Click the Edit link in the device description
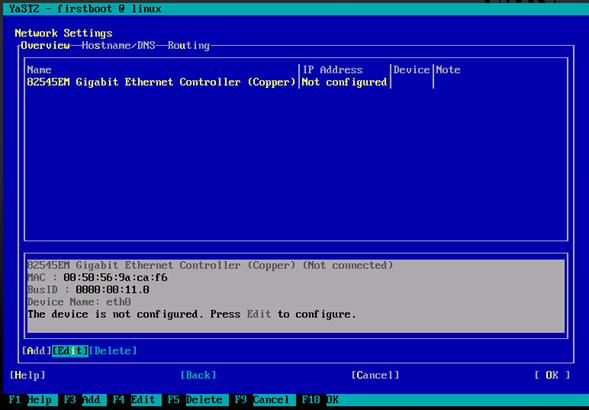Image resolution: width=589 pixels, height=410 pixels. (x=259, y=314)
